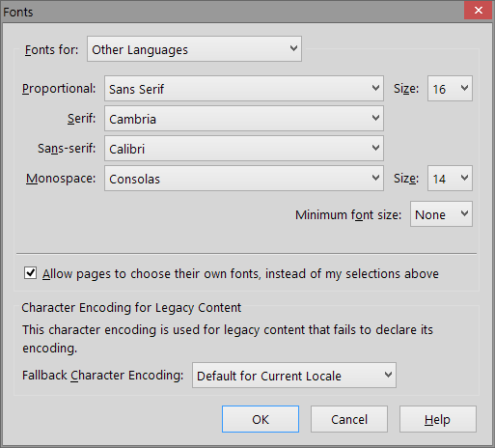Open the Serif font dropdown showing Cambria

point(244,119)
